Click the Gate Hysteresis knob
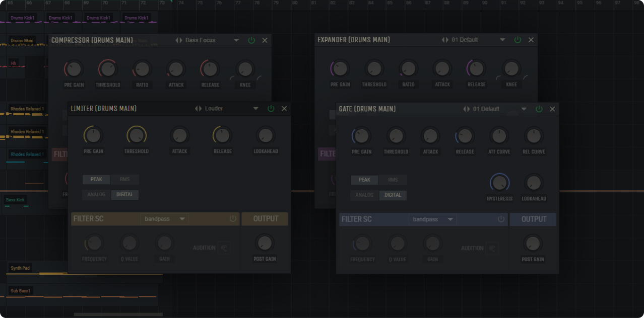644x318 pixels. point(499,183)
